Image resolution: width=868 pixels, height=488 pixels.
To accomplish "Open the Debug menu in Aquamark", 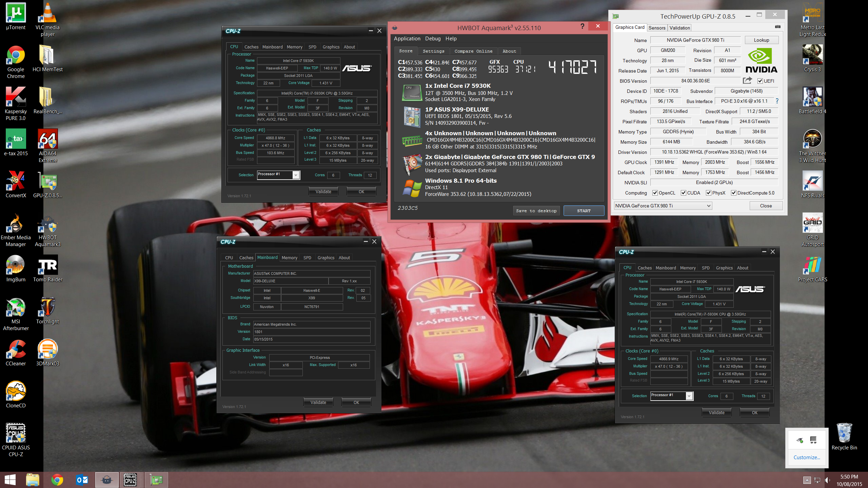I will [x=433, y=39].
